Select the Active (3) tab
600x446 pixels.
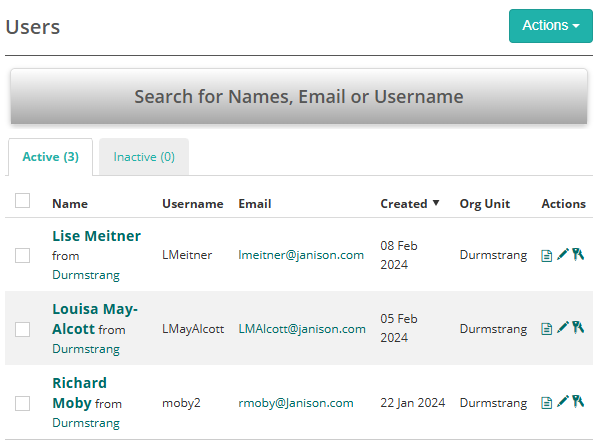(x=50, y=157)
